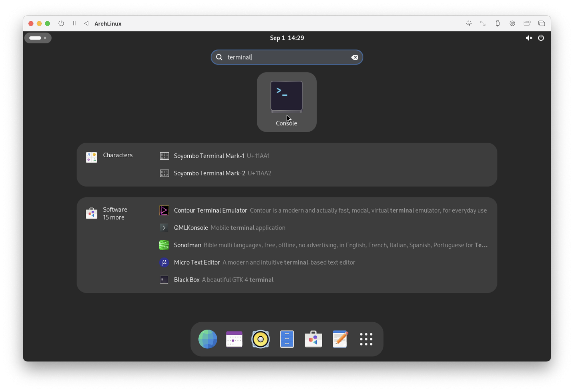Screen dimensions: 574x392
Task: Click the capture input cursor icon
Action: click(x=469, y=23)
